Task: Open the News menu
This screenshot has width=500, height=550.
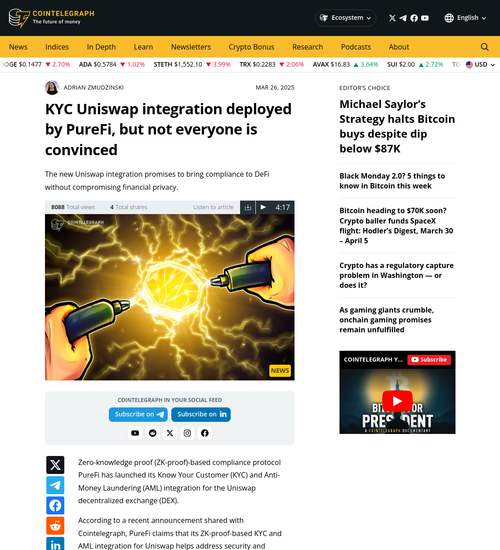Action: 18,47
